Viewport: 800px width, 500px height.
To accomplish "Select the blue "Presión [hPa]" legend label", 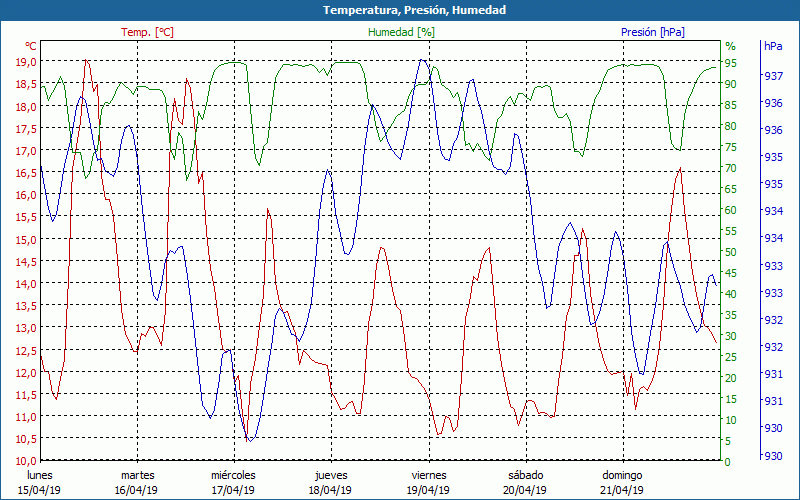I will [x=653, y=32].
